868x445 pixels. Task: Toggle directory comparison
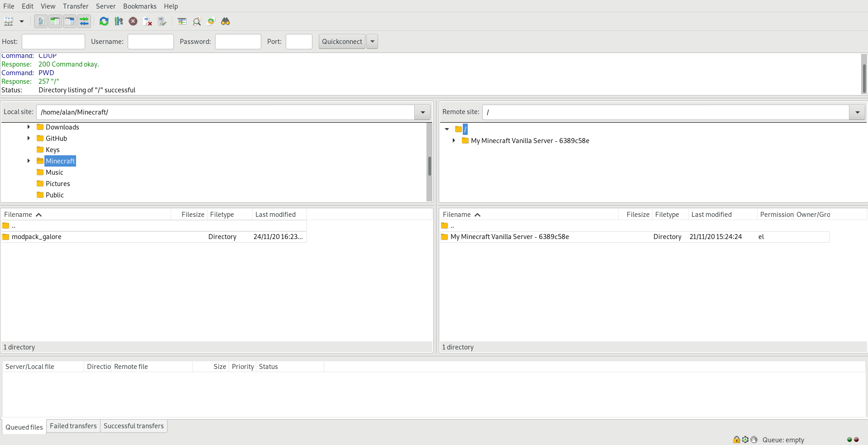point(197,21)
